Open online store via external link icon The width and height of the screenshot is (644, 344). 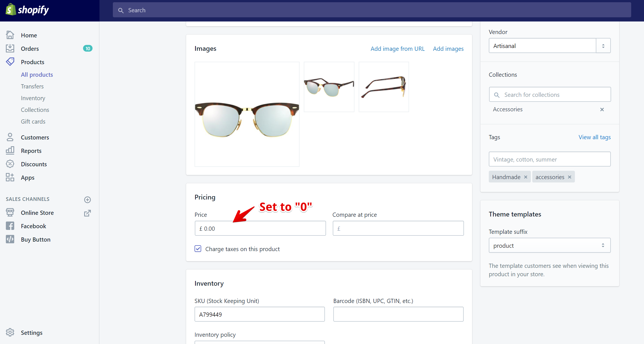[x=88, y=213]
